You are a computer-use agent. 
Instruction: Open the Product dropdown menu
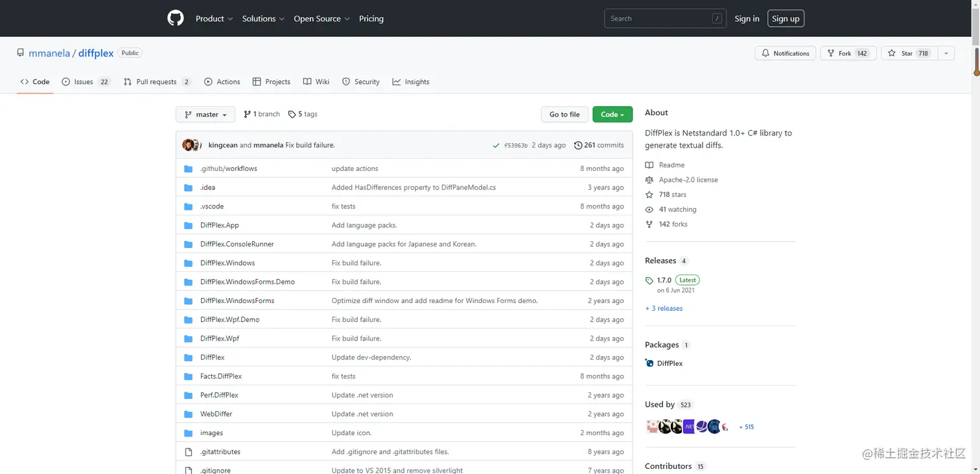pos(214,19)
